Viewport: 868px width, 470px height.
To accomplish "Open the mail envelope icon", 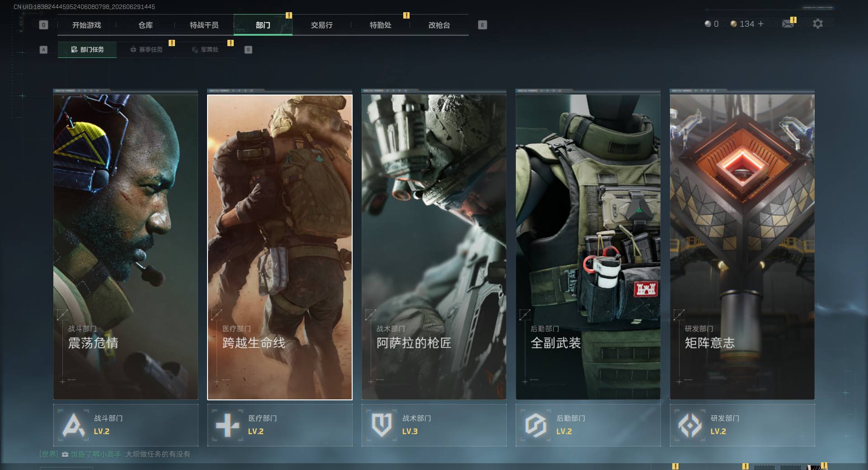I will pyautogui.click(x=788, y=24).
